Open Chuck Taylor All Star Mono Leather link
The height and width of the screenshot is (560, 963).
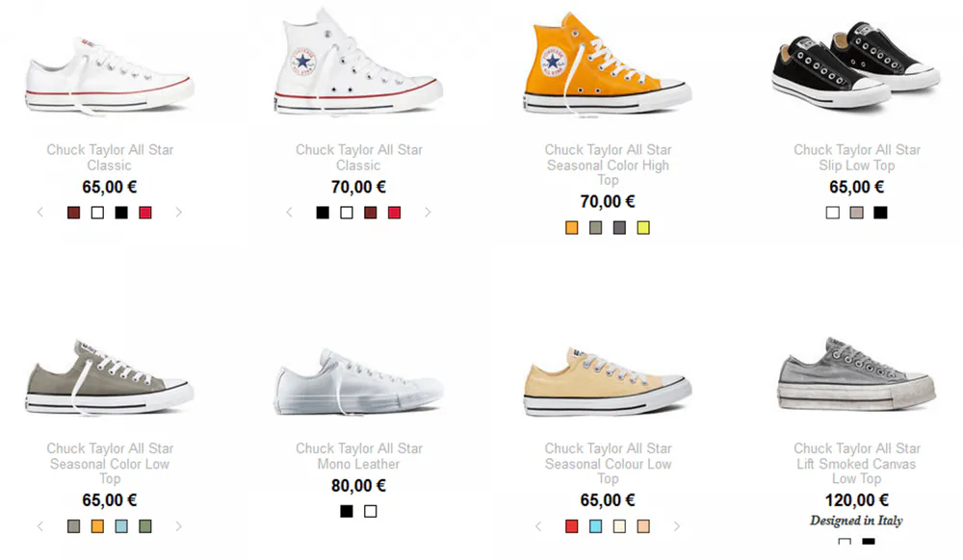tap(359, 456)
